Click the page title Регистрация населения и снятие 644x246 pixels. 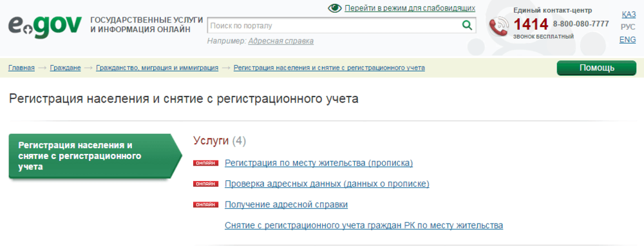(183, 99)
